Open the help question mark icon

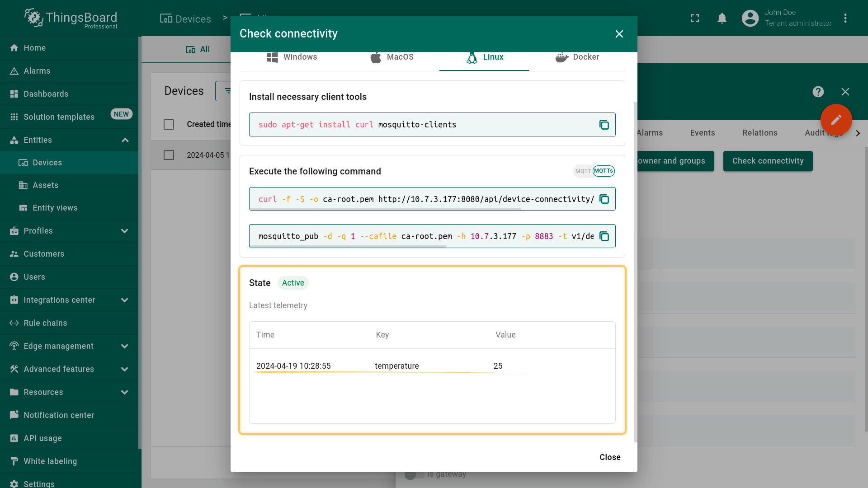coord(818,92)
